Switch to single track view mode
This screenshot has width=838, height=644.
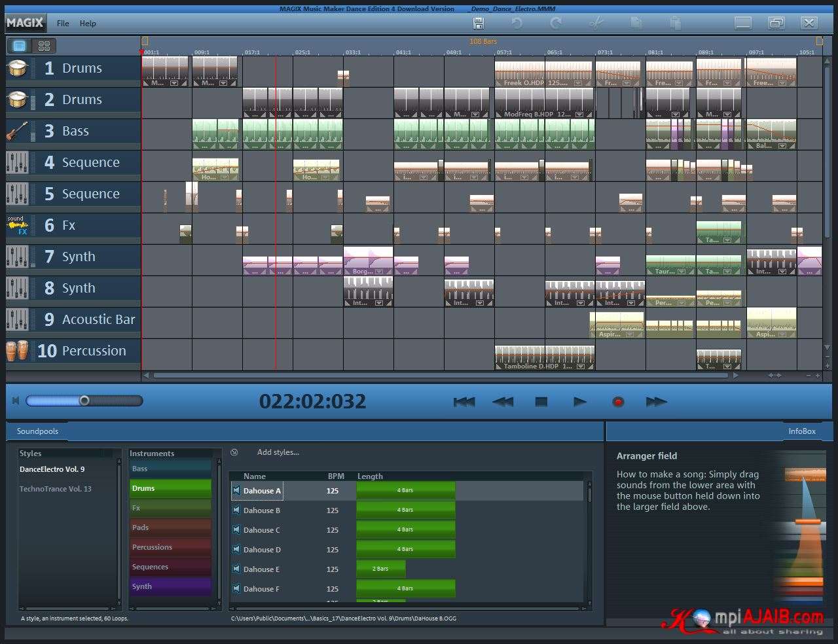pos(19,46)
